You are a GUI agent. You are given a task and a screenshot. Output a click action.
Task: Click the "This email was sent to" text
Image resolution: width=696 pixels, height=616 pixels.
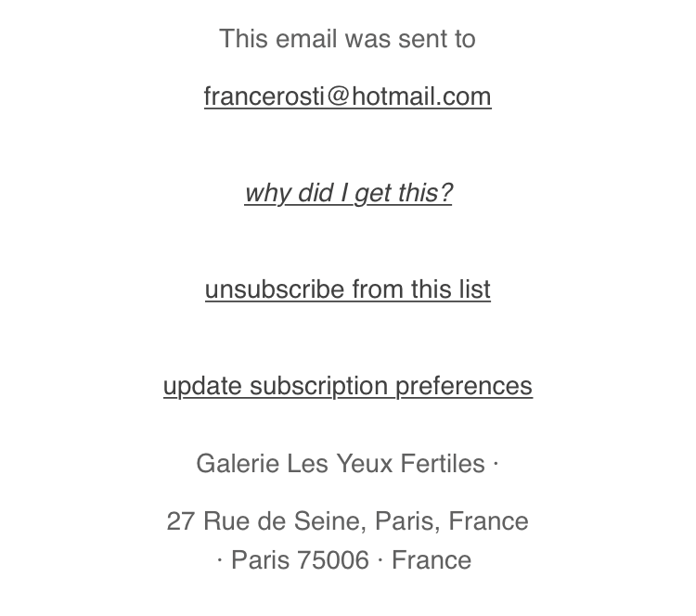coord(347,39)
